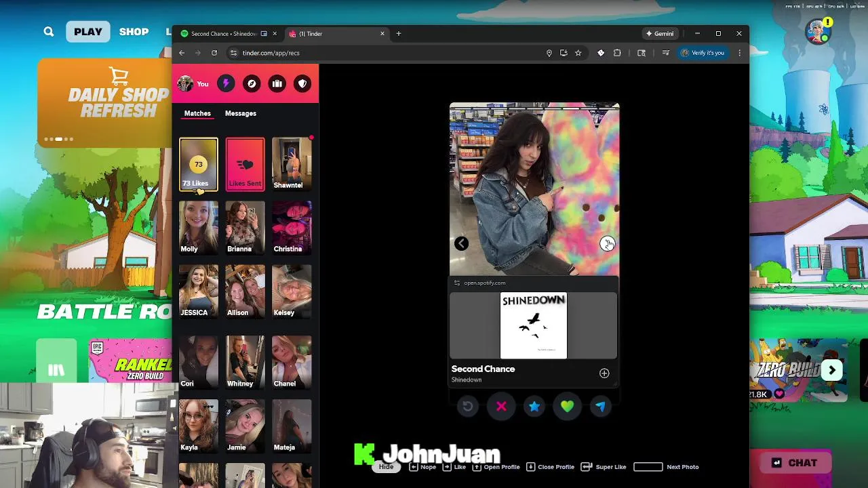This screenshot has height=488, width=868.
Task: Open the media control icon in Chrome toolbar
Action: pos(666,53)
